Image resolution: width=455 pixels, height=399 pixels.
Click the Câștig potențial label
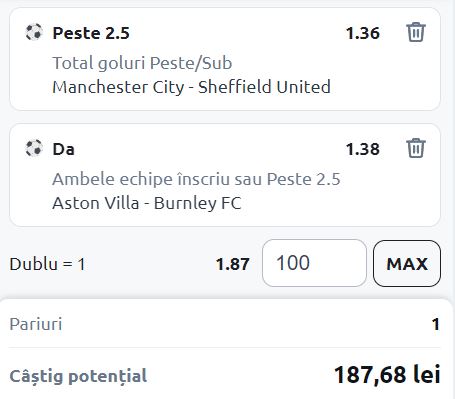pos(78,376)
